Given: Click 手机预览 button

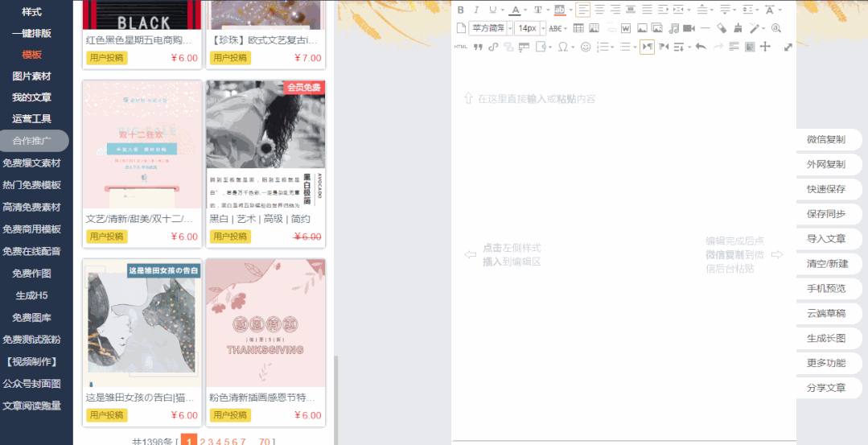Looking at the screenshot, I should [828, 288].
